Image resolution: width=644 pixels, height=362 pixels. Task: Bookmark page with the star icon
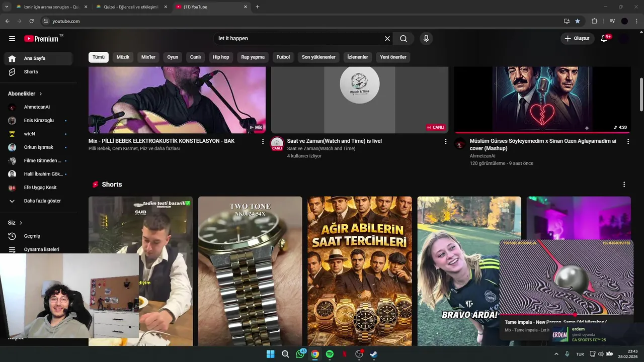(578, 21)
